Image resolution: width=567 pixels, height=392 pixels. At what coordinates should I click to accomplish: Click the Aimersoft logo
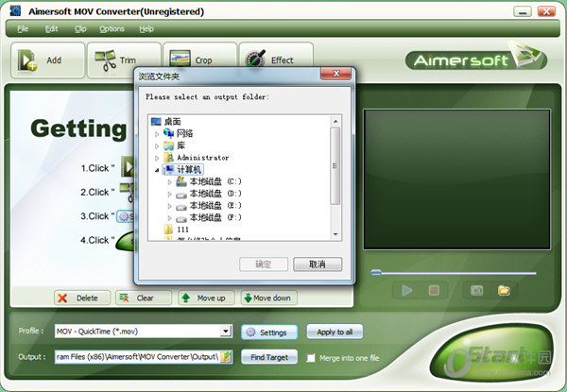pyautogui.click(x=476, y=58)
